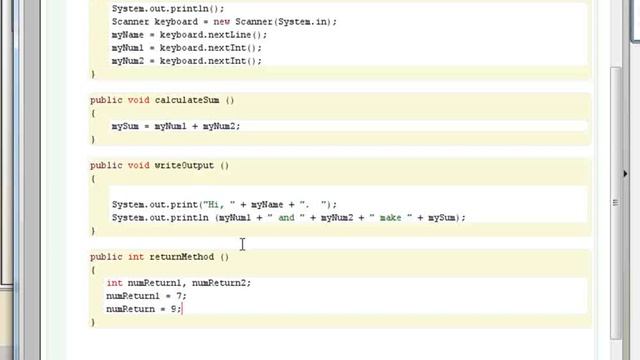Viewport: 640px width, 360px height.
Task: Click the 'public void writeOutput ()' header
Action: [x=160, y=165]
